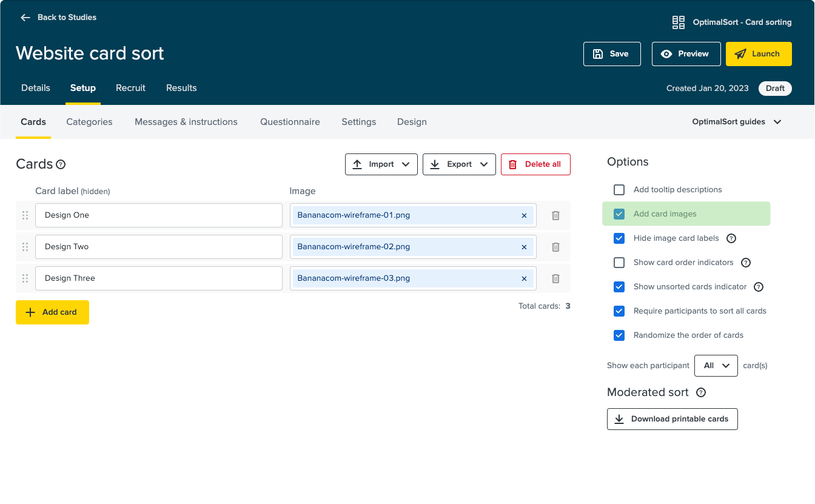Screen dimensions: 815x504
Task: Grab the drag handle for Design One
Action: click(25, 215)
